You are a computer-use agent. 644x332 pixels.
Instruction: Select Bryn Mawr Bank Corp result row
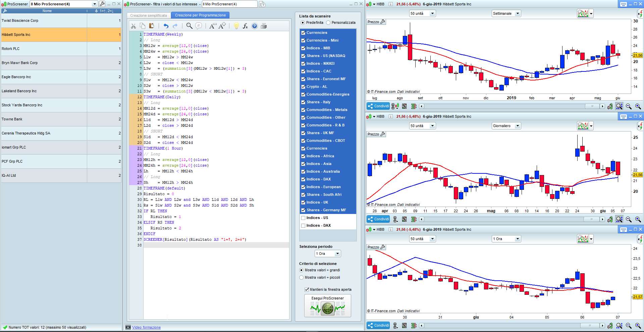pyautogui.click(x=61, y=63)
